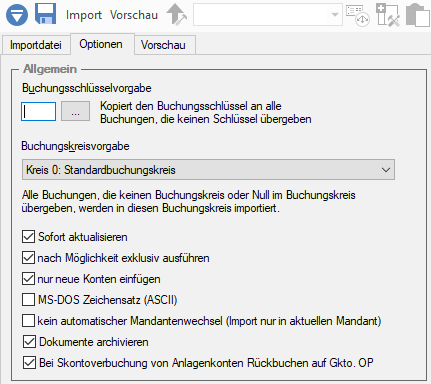The width and height of the screenshot is (431, 384).
Task: Click the Buchungsschlüsselvorgabe label
Action: 87,88
